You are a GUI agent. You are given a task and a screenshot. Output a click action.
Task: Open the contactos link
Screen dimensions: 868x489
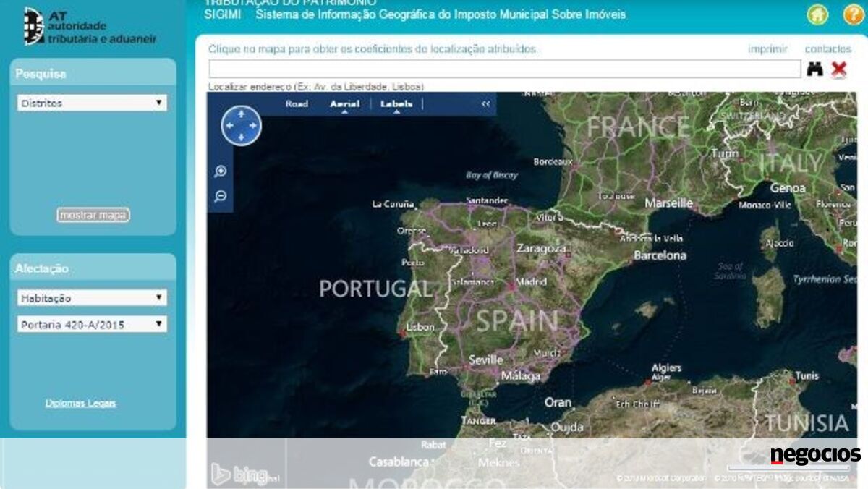(x=828, y=49)
